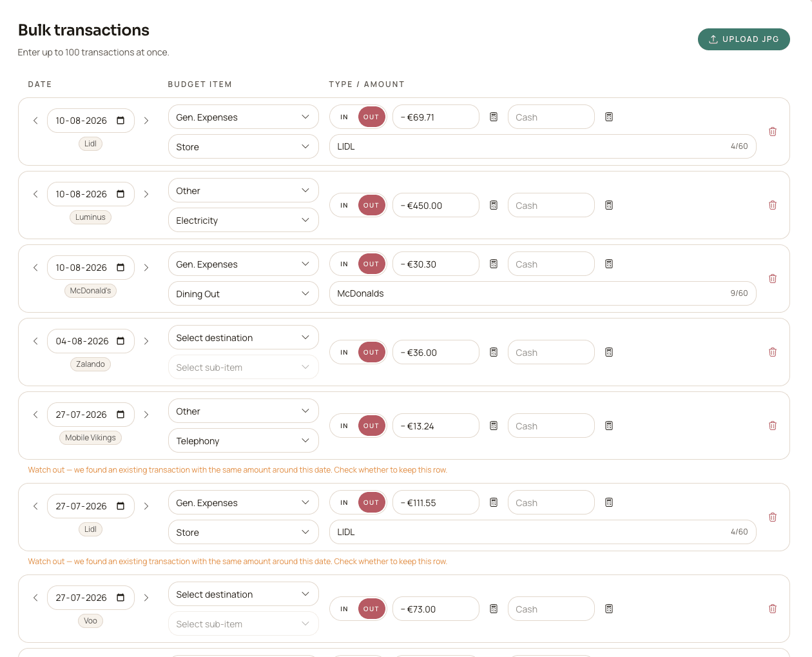Delete the €69.71 LIDL transaction row

(x=773, y=132)
